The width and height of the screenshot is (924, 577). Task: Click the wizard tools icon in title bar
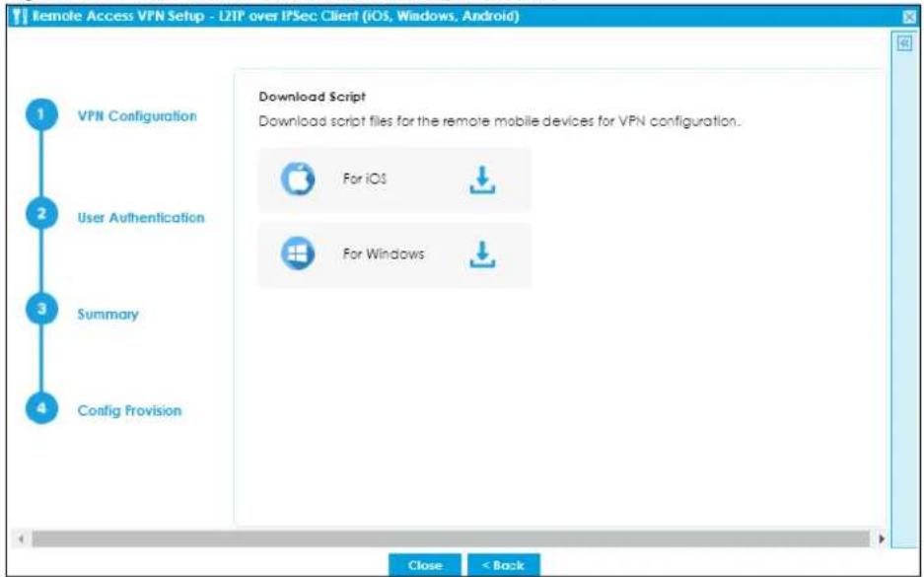[x=20, y=17]
